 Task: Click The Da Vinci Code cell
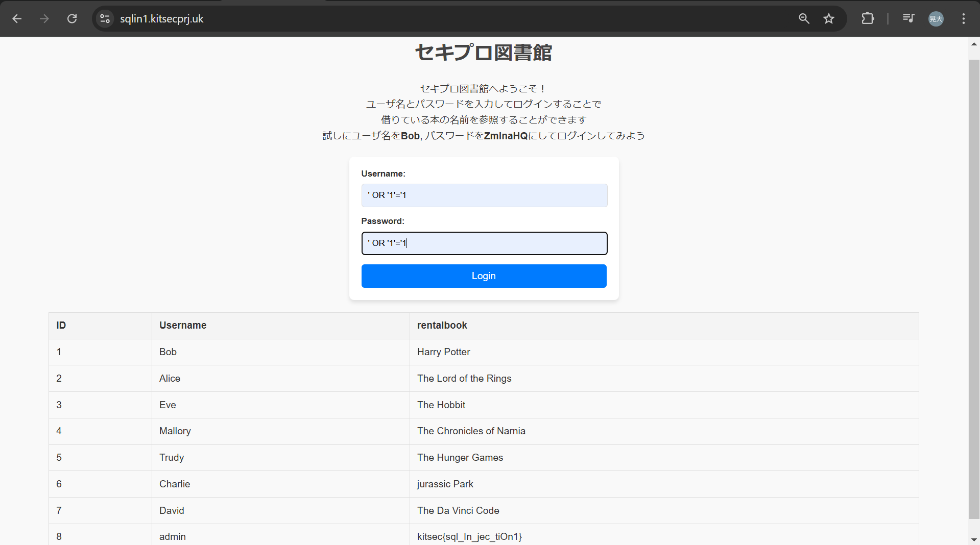[664, 511]
